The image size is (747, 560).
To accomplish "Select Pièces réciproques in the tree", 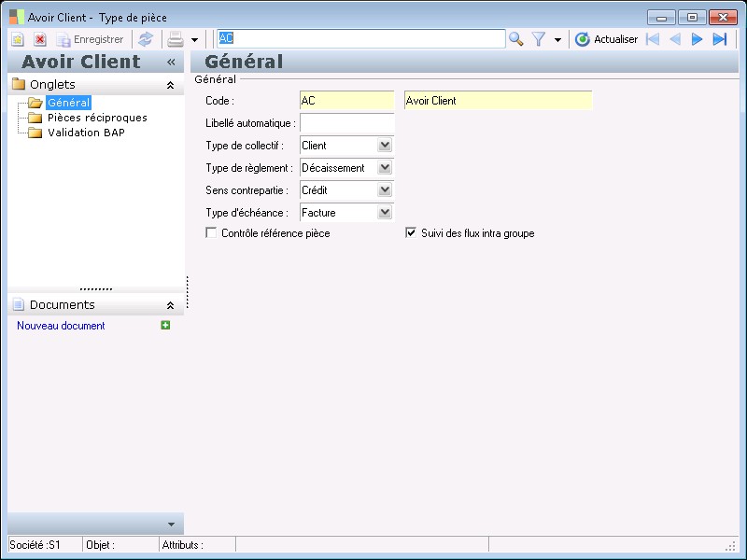I will point(97,118).
